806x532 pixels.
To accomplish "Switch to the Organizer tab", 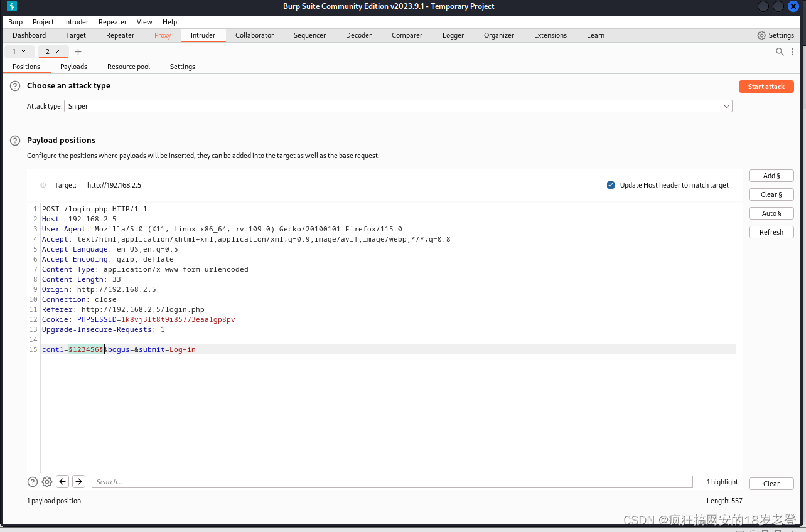I will [499, 35].
